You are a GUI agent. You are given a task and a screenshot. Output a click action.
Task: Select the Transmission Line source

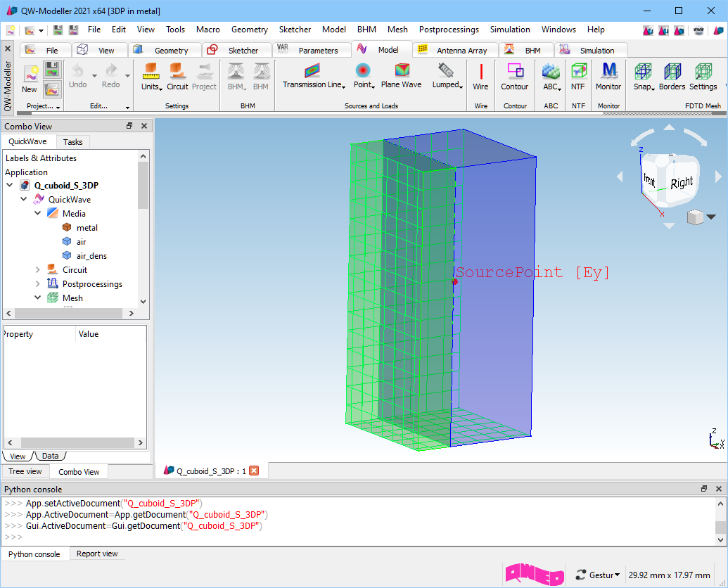click(x=314, y=77)
